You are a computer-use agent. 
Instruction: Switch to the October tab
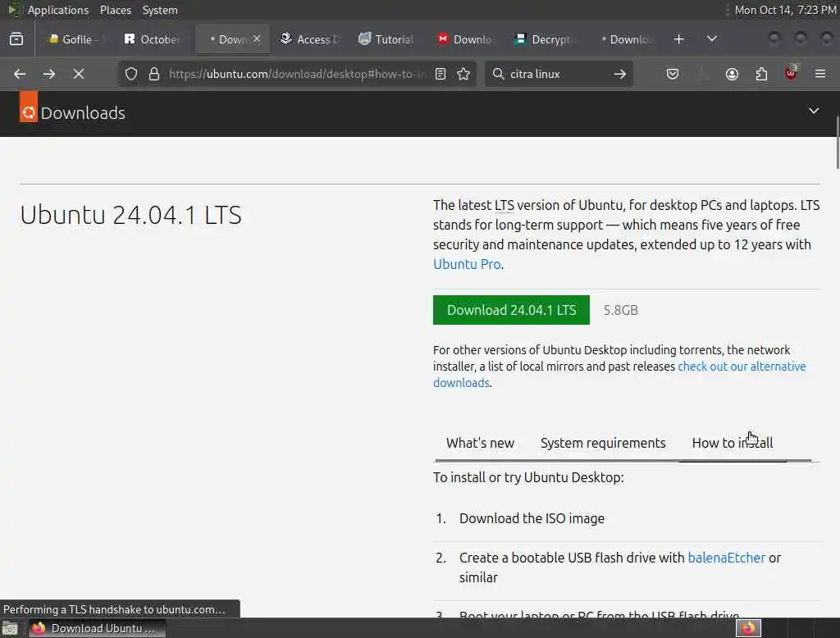coord(153,39)
